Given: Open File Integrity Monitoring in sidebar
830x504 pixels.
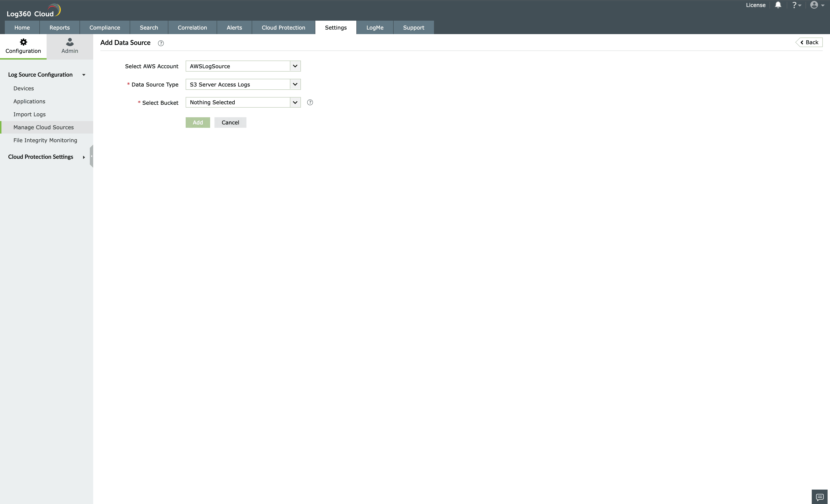Looking at the screenshot, I should click(45, 141).
